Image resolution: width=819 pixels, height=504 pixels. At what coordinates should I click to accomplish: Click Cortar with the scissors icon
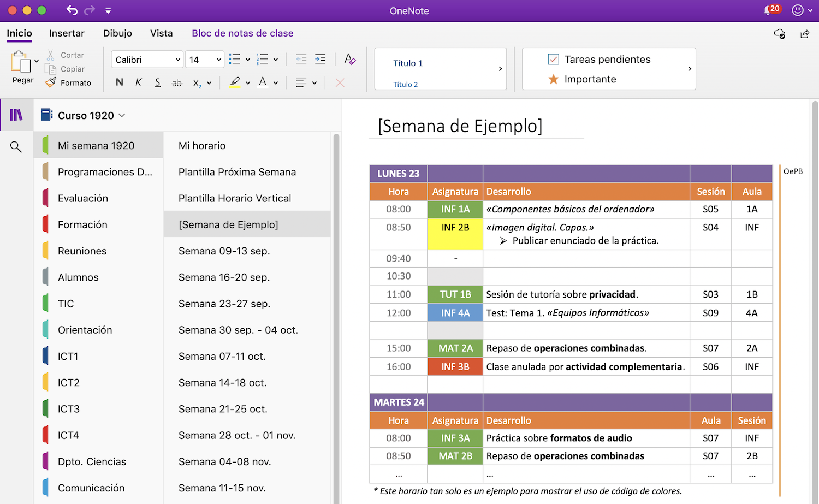click(65, 55)
